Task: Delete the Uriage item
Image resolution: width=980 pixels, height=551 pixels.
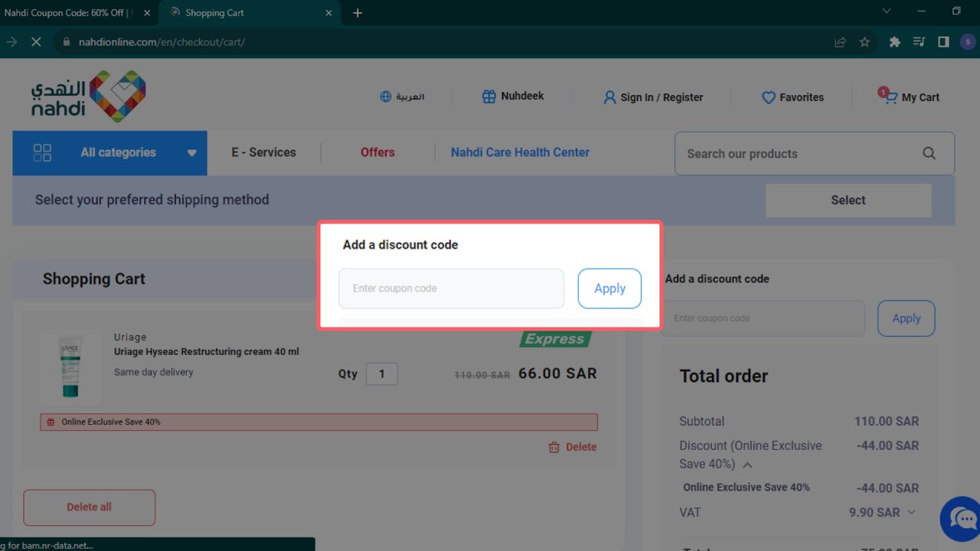Action: [572, 447]
